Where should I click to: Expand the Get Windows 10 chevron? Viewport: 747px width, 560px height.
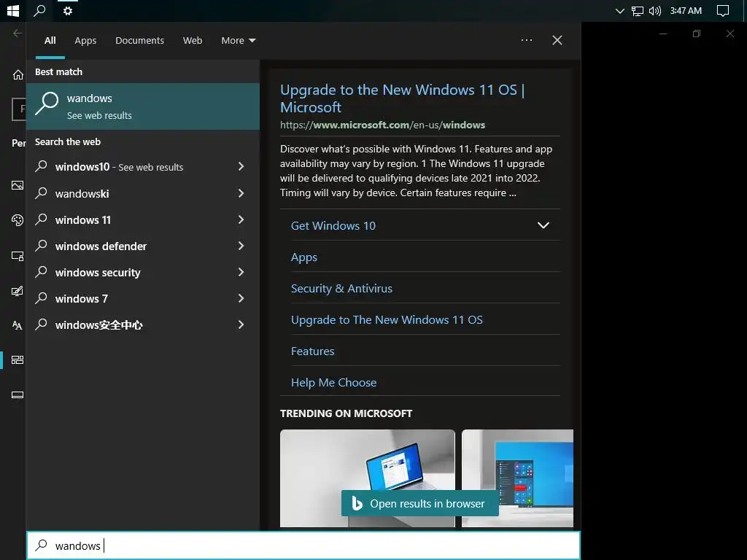tap(543, 225)
